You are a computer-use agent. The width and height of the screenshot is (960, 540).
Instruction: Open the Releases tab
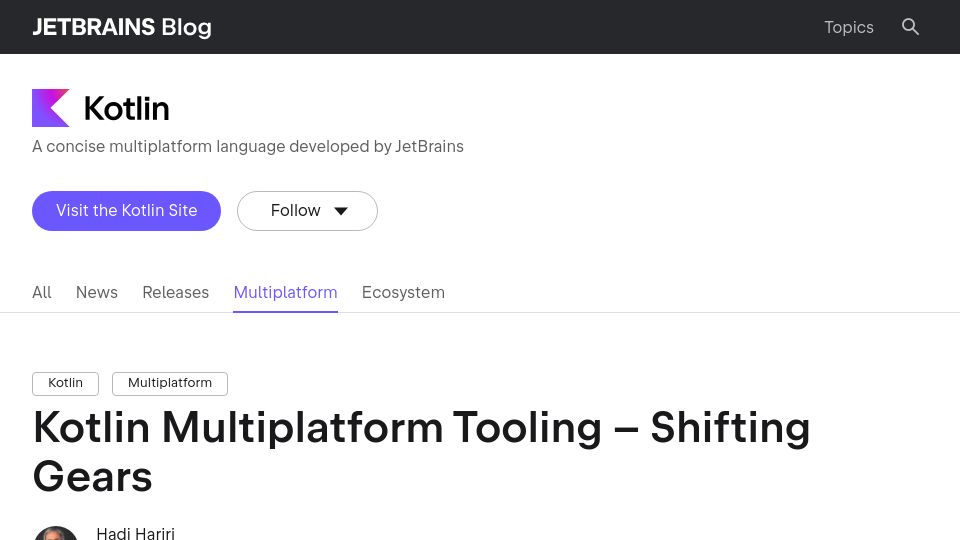(176, 293)
